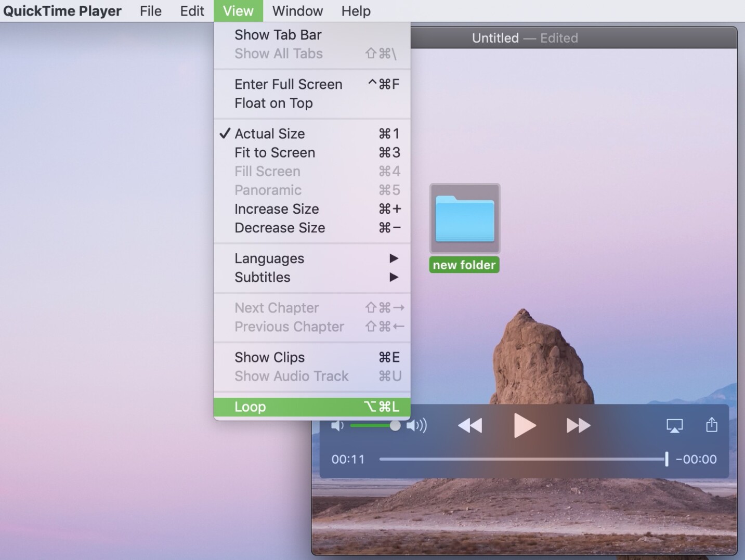Click the Play button in QuickTime
This screenshot has width=745, height=560.
coord(524,426)
